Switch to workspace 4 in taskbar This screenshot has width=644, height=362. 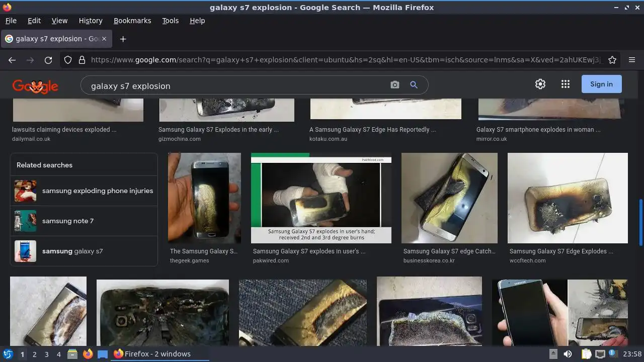pyautogui.click(x=58, y=354)
